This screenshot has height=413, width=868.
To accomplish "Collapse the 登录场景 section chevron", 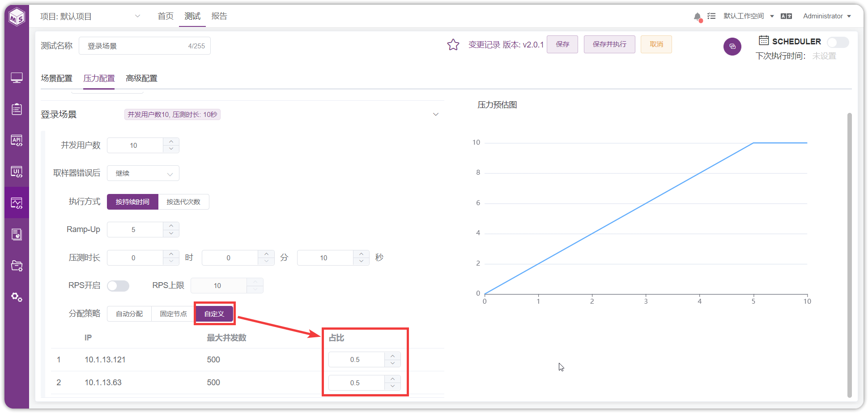I will (436, 115).
